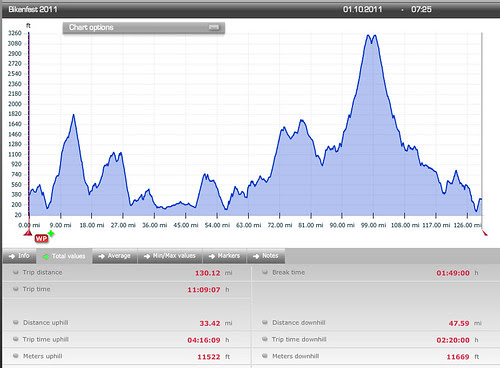
Task: Toggle the Break time bullet
Action: click(x=265, y=272)
